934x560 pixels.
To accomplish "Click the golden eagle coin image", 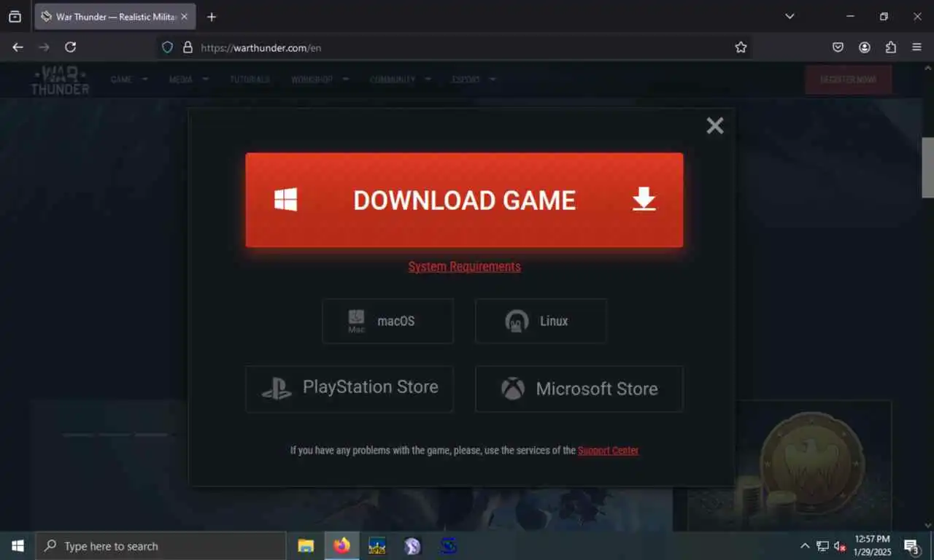I will tap(812, 464).
